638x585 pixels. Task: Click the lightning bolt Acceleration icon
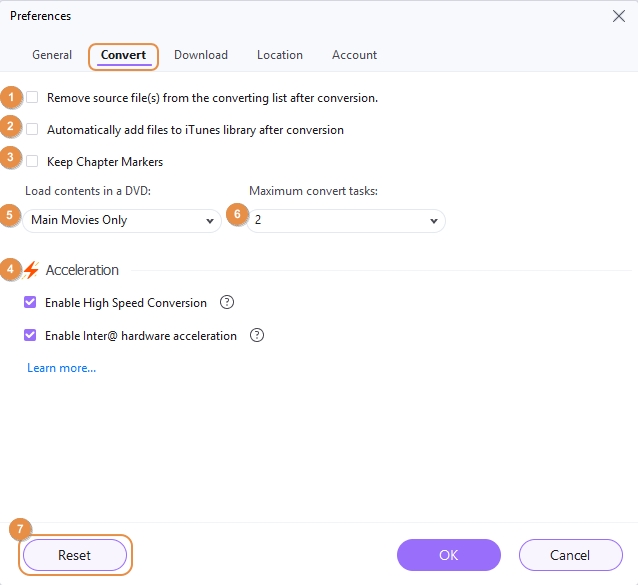click(x=32, y=270)
